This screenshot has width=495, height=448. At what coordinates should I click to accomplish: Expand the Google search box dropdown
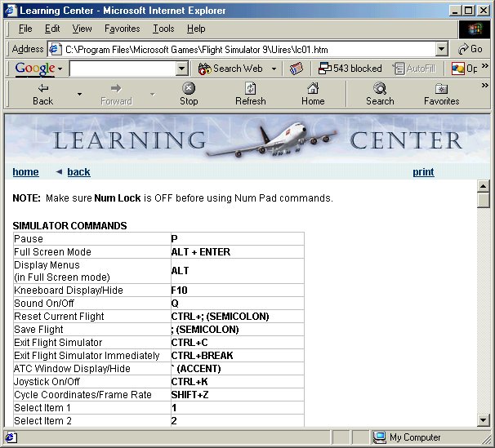point(182,69)
